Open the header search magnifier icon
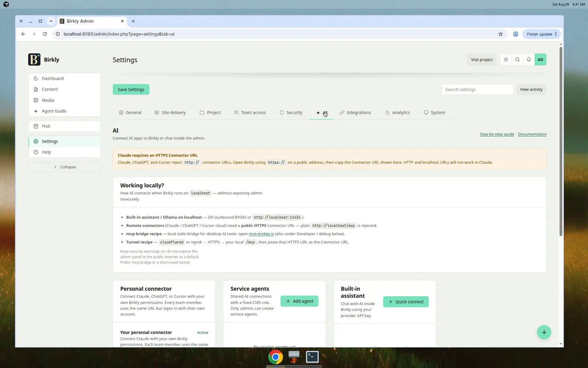 pos(517,60)
